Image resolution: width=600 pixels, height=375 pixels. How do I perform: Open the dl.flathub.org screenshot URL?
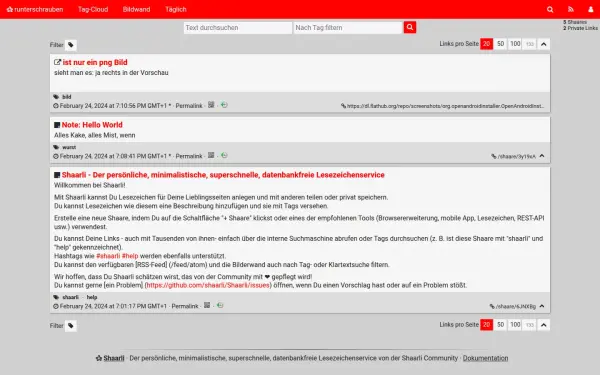[445, 106]
